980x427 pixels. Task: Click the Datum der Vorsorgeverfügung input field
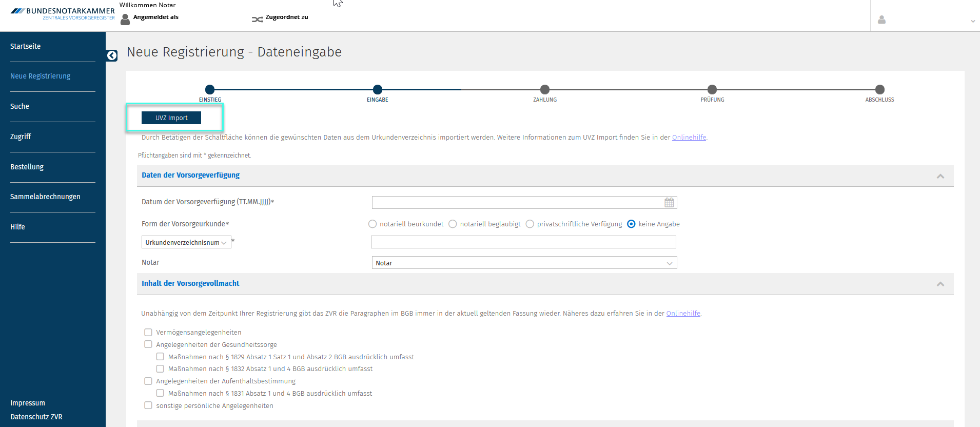click(x=517, y=203)
